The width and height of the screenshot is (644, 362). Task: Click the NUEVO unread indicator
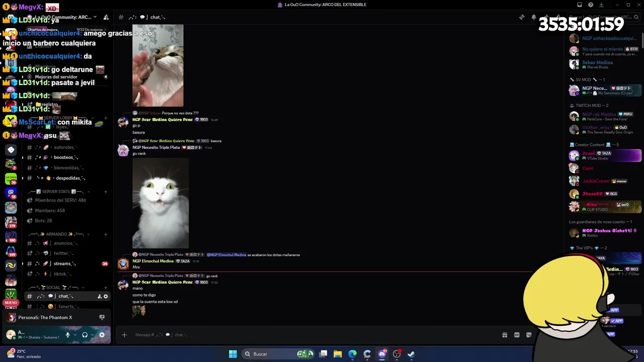coord(11,303)
